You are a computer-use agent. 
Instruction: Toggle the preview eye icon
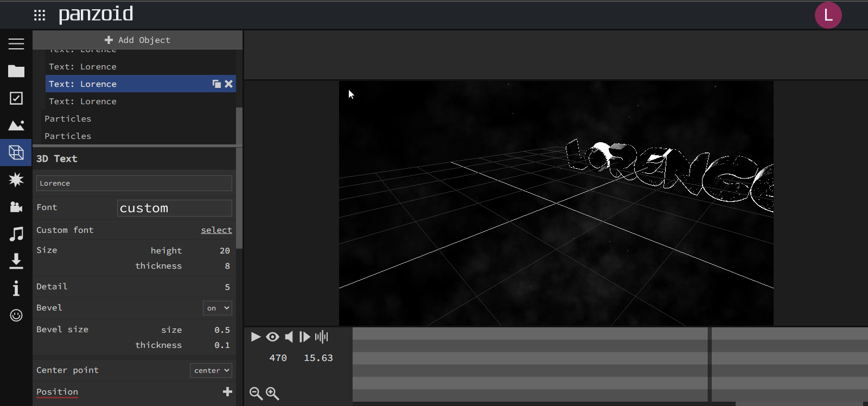(272, 337)
